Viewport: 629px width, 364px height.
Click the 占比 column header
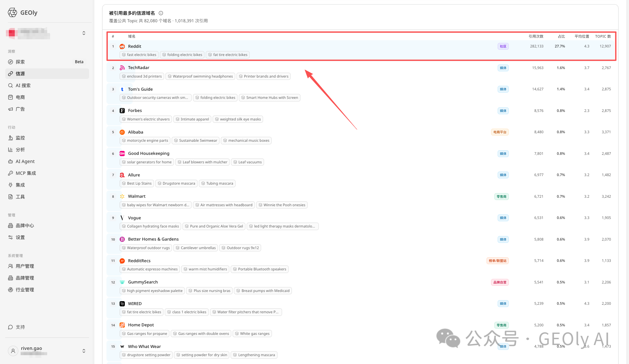coord(561,36)
